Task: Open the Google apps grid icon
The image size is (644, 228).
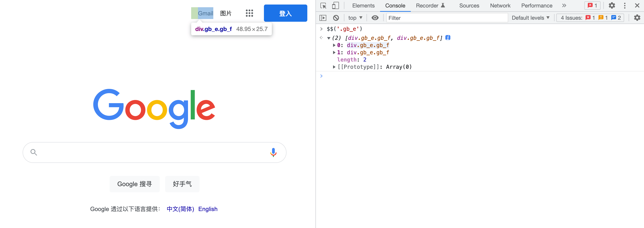Action: (x=249, y=13)
